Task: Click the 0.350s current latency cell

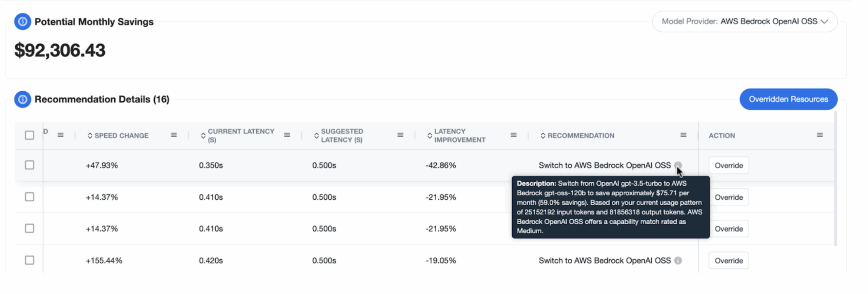Action: [211, 165]
